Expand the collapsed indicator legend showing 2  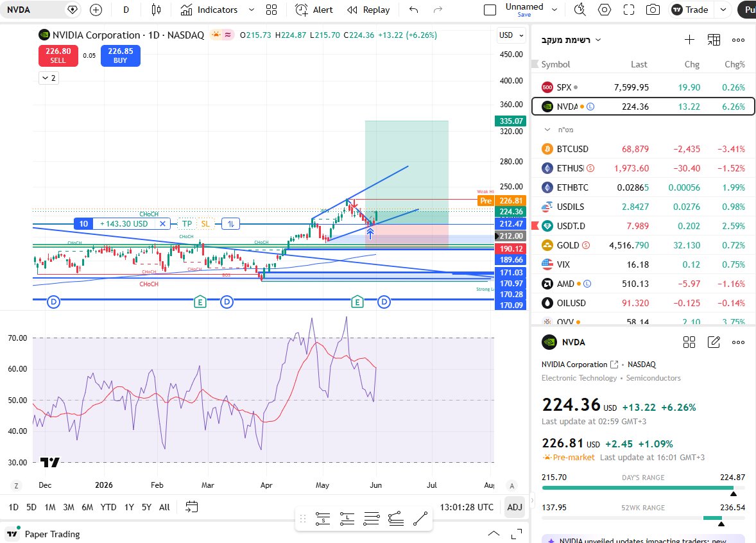49,78
